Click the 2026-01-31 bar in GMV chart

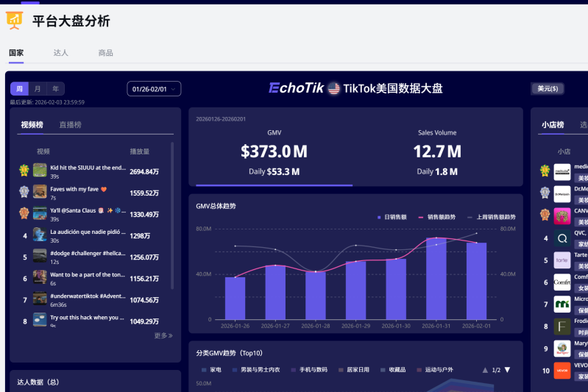(436, 279)
